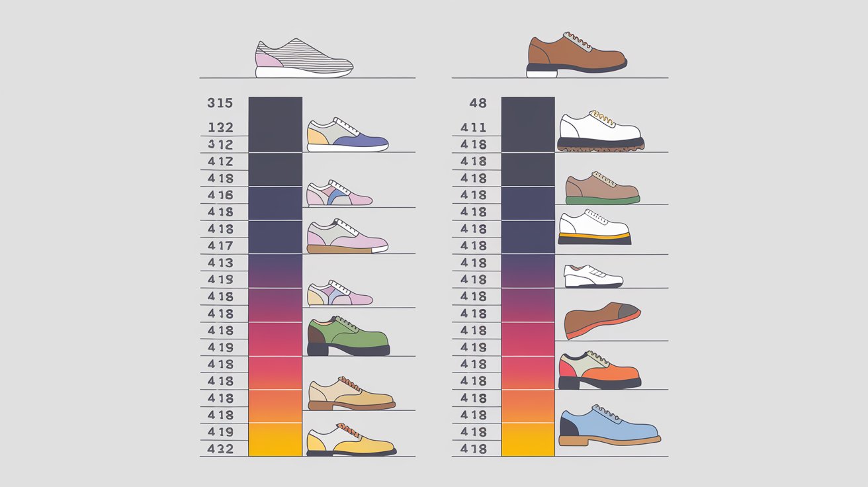Select the light blue shoe with tan sole
The height and width of the screenshot is (487, 868).
coord(609,424)
